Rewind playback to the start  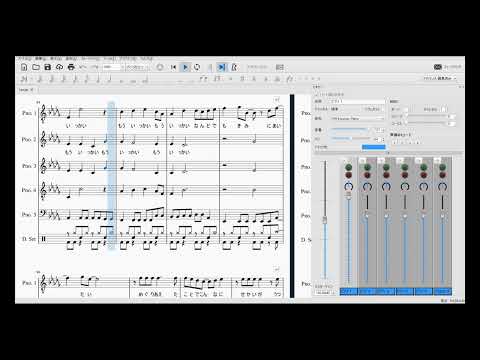click(x=173, y=67)
